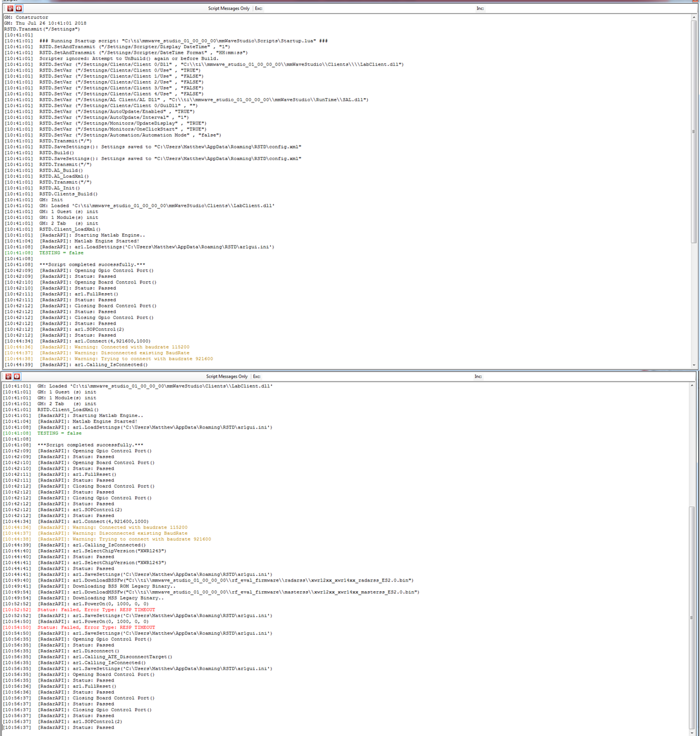Viewport: 700px width, 736px height.
Task: Select the 'Downloading MSS Legacy Binary' line
Action: click(x=83, y=597)
